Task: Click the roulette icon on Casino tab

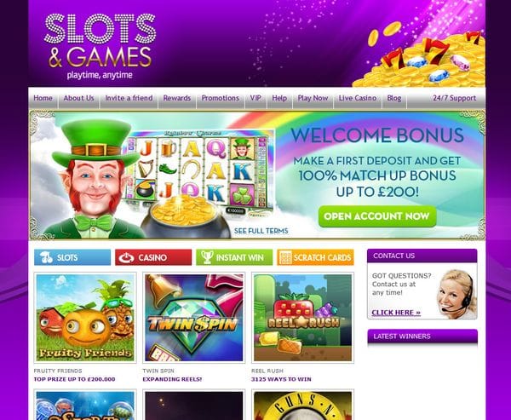Action: tap(126, 258)
